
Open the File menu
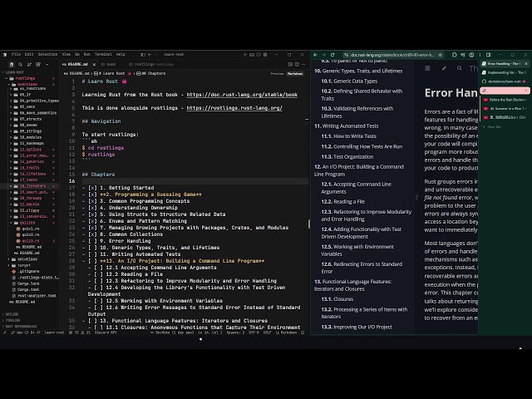(x=16, y=54)
